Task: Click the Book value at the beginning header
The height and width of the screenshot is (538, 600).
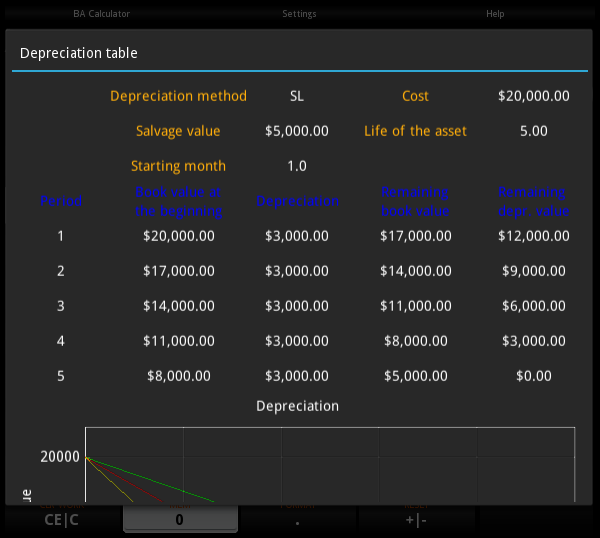Action: [x=179, y=201]
